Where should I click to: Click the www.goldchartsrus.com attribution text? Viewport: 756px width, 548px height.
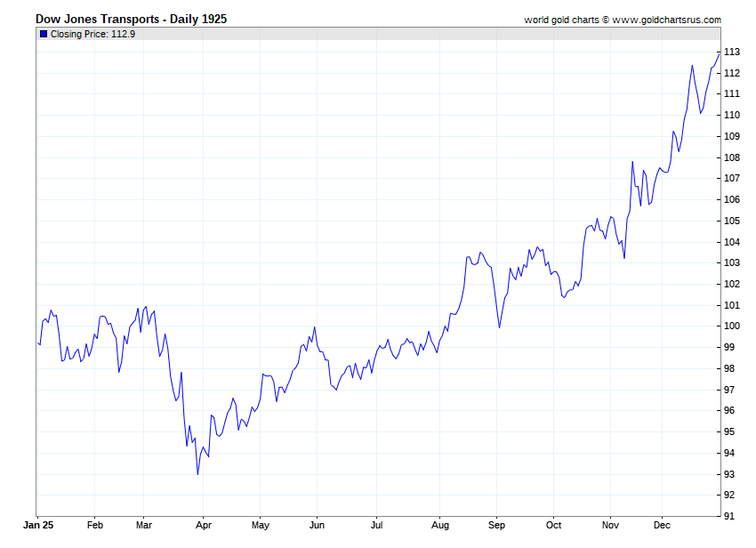tap(667, 20)
